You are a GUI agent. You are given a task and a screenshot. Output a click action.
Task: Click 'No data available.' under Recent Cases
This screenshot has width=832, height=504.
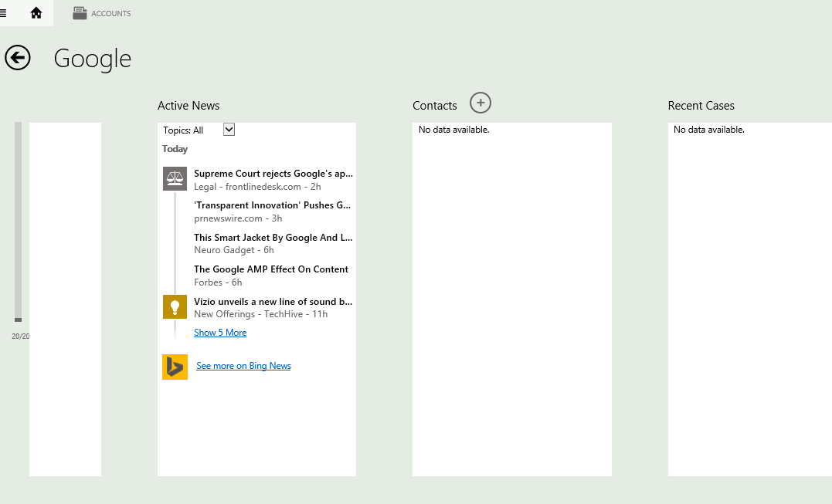(x=709, y=130)
